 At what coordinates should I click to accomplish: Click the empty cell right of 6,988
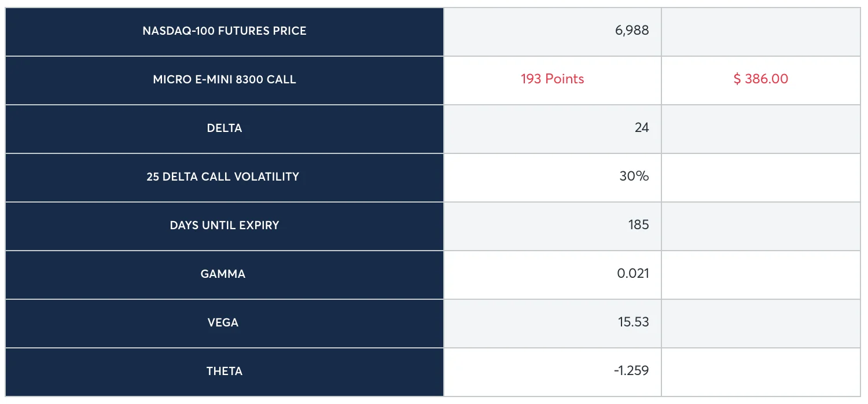point(760,31)
